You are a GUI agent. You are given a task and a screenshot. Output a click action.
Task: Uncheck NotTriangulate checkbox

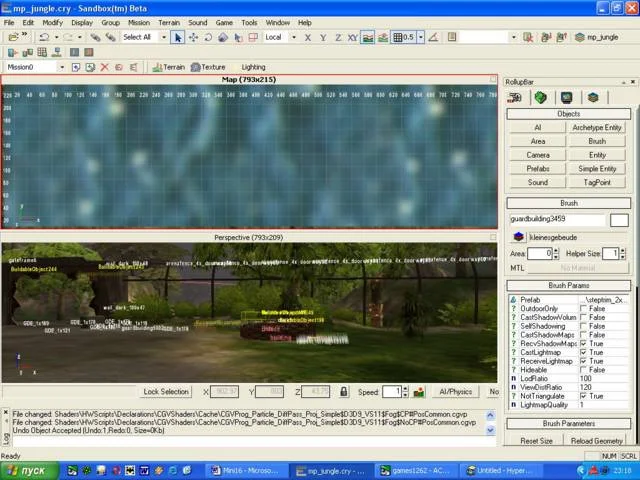click(x=584, y=396)
